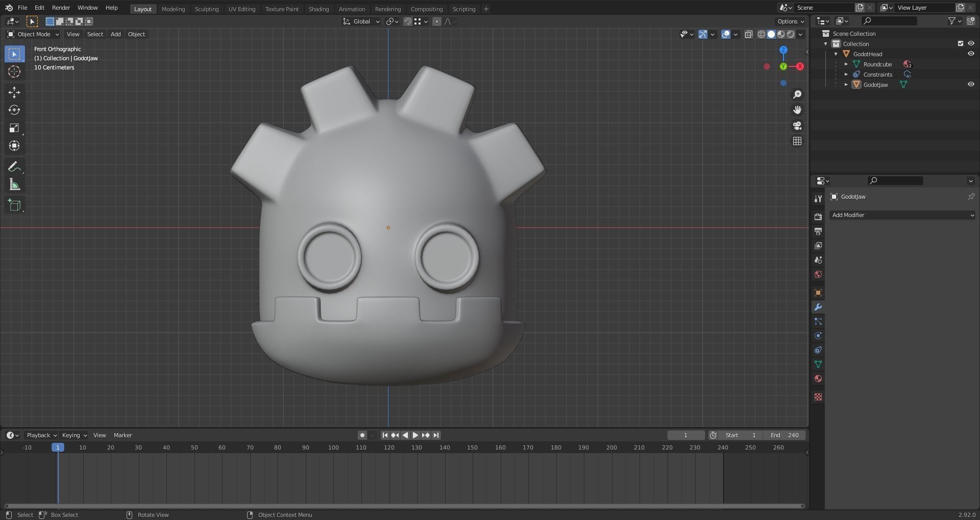This screenshot has width=980, height=520.
Task: Open the Material properties tab
Action: click(818, 379)
